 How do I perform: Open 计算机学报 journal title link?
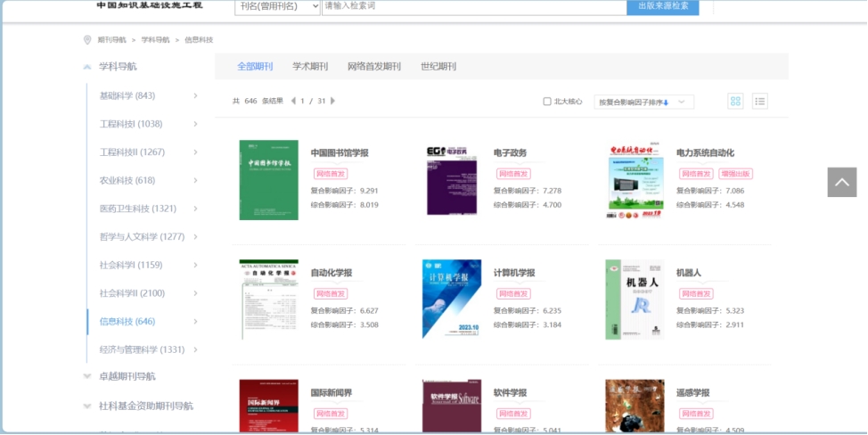[514, 273]
